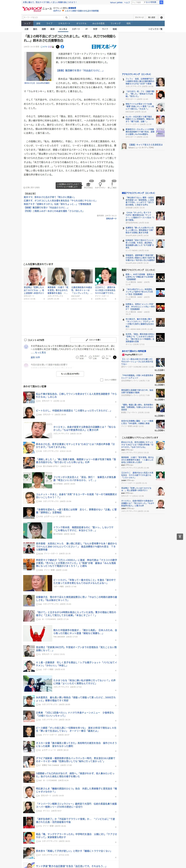
Task: Open related link 和田アキ子「泥棒をボコボコ」
Action: pyautogui.click(x=57, y=204)
